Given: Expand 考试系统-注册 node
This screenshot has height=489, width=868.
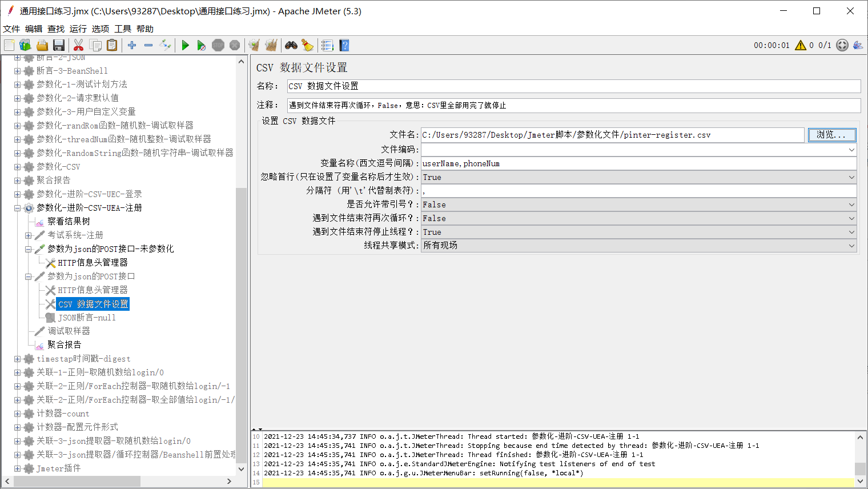Looking at the screenshot, I should click(29, 235).
